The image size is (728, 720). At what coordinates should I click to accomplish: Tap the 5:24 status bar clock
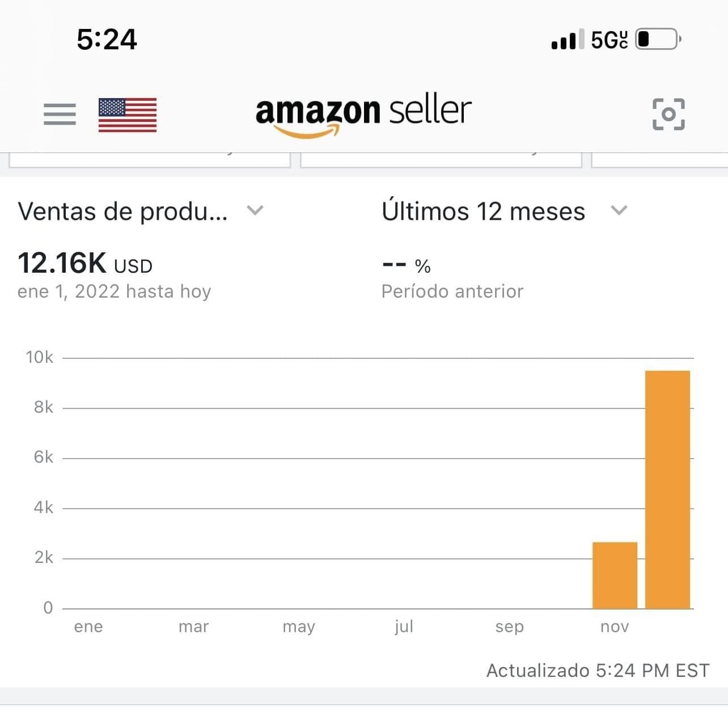107,40
